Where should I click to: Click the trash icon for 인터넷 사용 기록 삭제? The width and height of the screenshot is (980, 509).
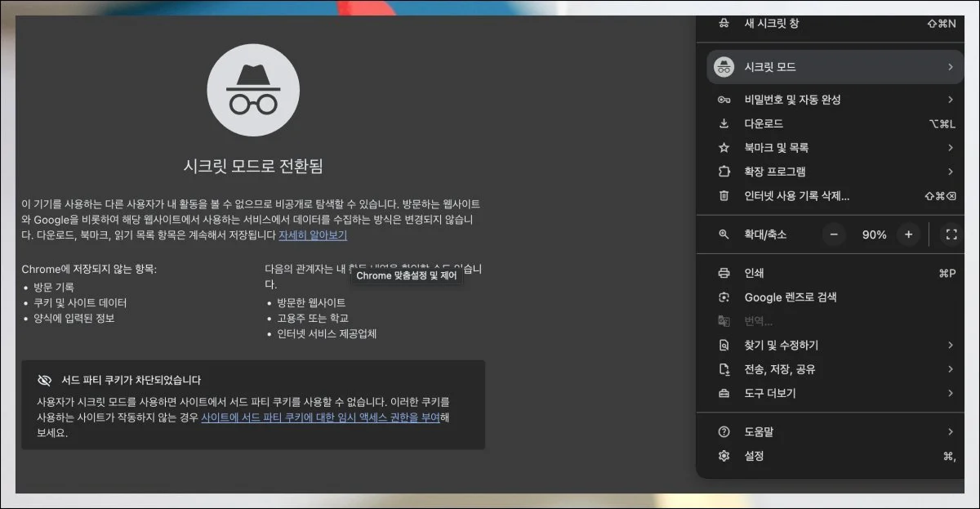(x=724, y=196)
